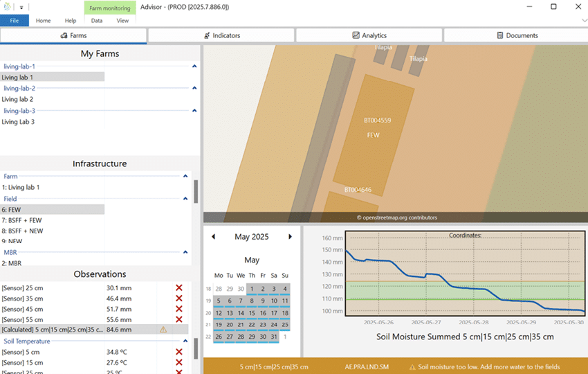Screen dimensions: 588x374
Task: Go to next month in calendar
Action: [x=290, y=237]
